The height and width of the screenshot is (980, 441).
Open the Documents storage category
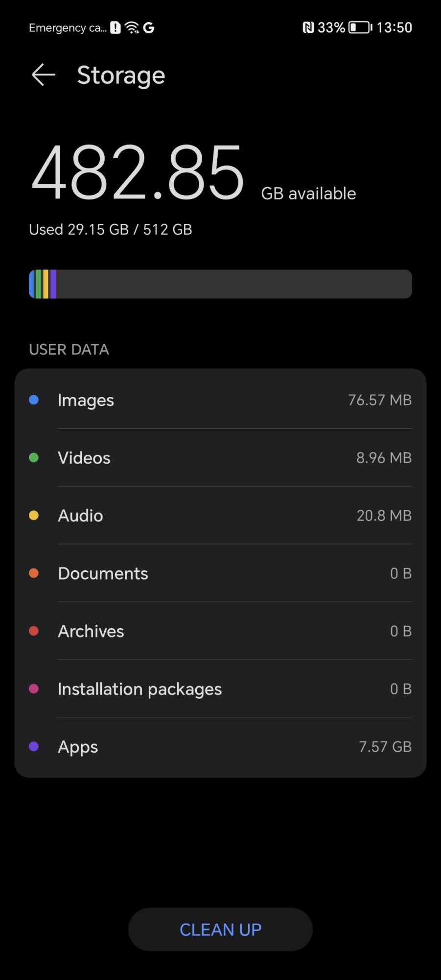tap(220, 573)
